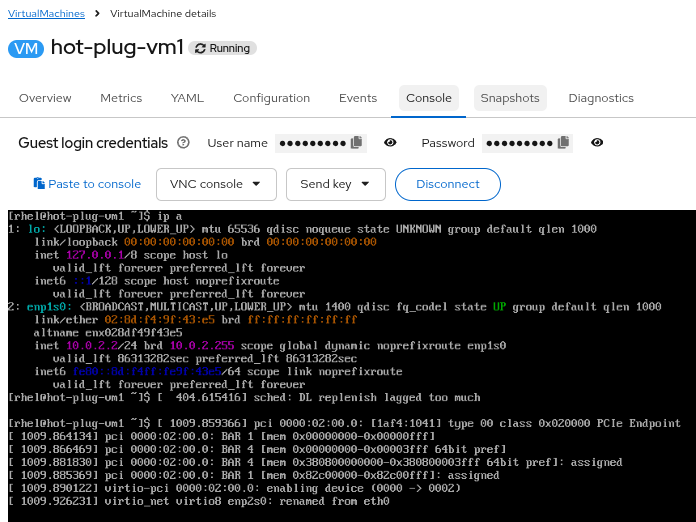Click the Guest login credentials help icon
The height and width of the screenshot is (522, 696).
[x=183, y=143]
